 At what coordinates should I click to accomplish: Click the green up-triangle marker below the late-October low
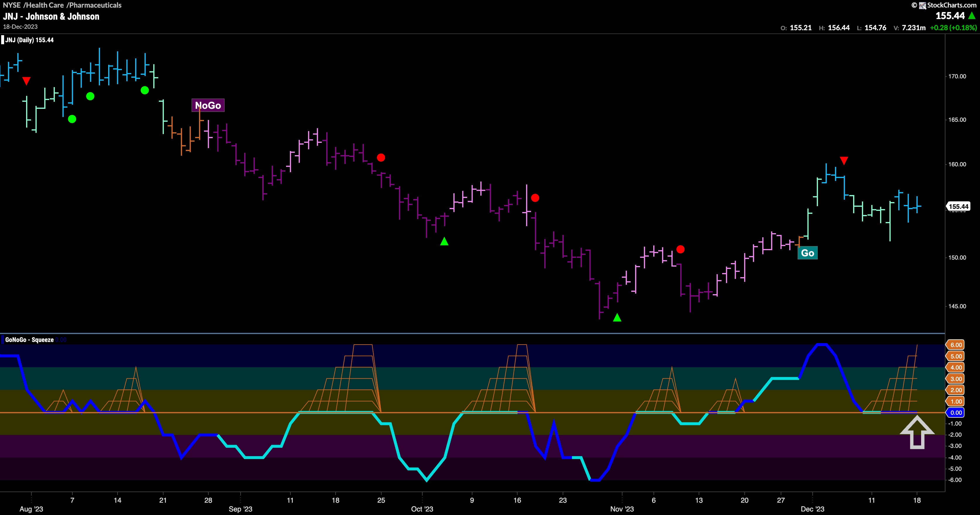(x=617, y=317)
